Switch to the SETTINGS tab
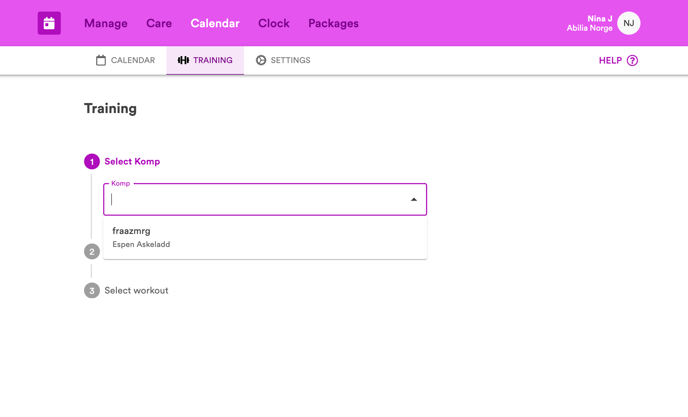The image size is (688, 417). pyautogui.click(x=283, y=60)
